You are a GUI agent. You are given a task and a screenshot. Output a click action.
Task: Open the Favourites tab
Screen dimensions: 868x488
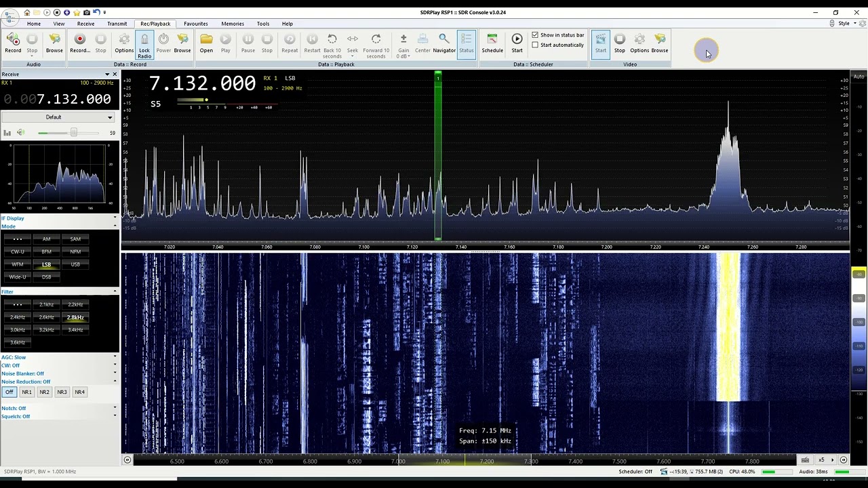[196, 24]
